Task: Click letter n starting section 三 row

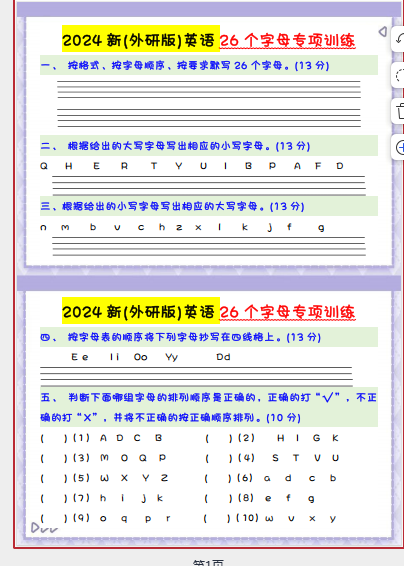Action: 43,227
